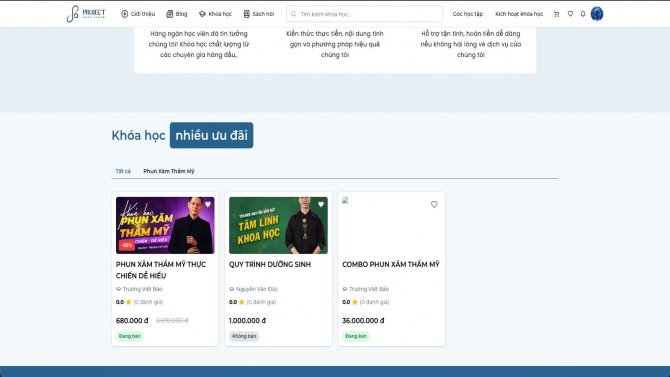Click the Không bán status badge
Image resolution: width=670 pixels, height=377 pixels.
click(x=244, y=336)
